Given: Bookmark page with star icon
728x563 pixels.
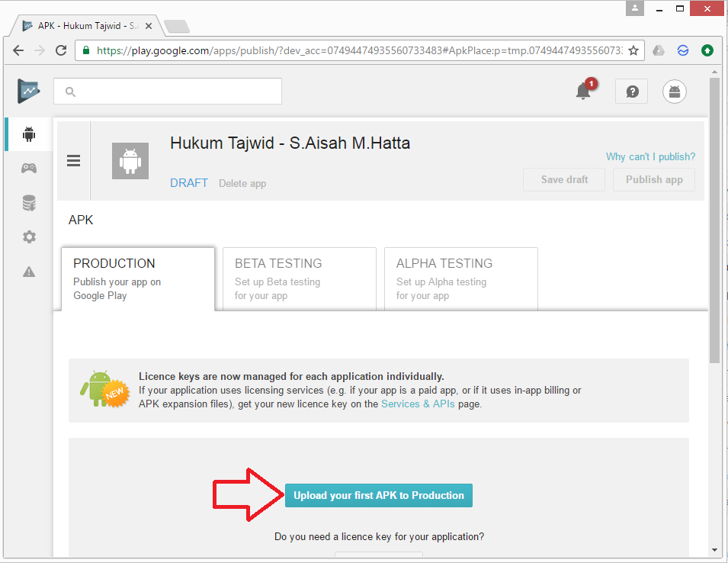Looking at the screenshot, I should (x=633, y=50).
